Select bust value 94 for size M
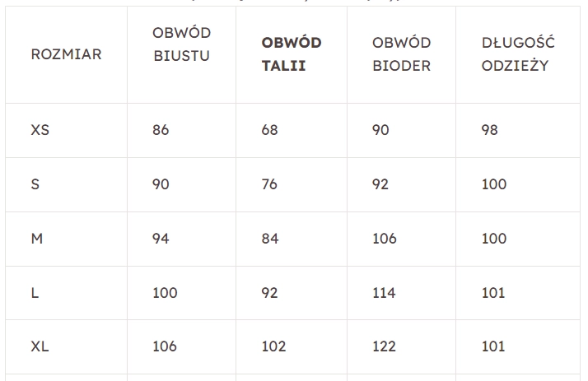The image size is (588, 381). (x=161, y=239)
